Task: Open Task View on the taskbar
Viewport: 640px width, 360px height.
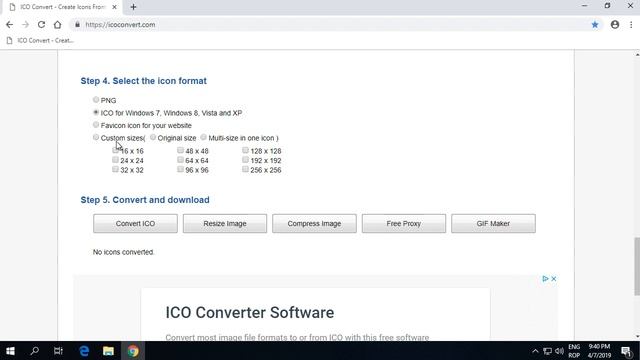Action: point(58,351)
